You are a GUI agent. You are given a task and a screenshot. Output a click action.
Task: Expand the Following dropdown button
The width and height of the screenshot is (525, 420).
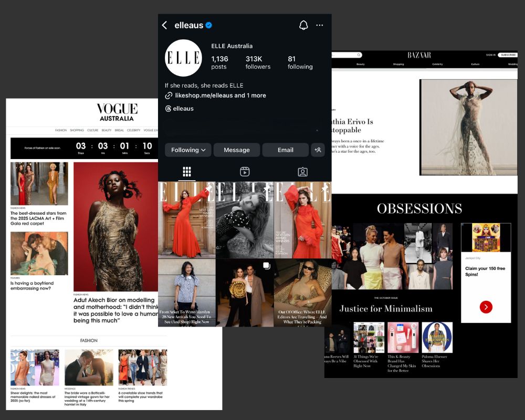(x=188, y=150)
